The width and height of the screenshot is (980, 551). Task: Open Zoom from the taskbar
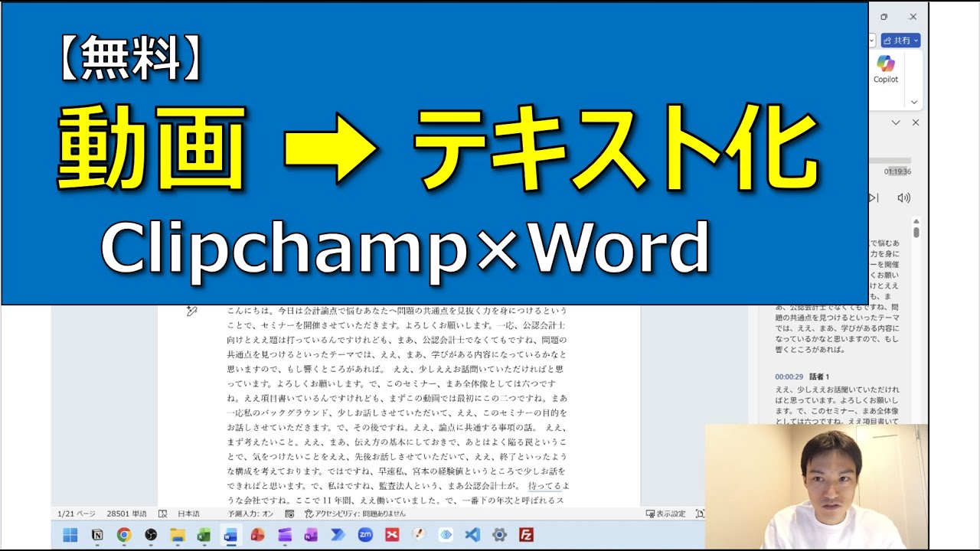[x=365, y=535]
